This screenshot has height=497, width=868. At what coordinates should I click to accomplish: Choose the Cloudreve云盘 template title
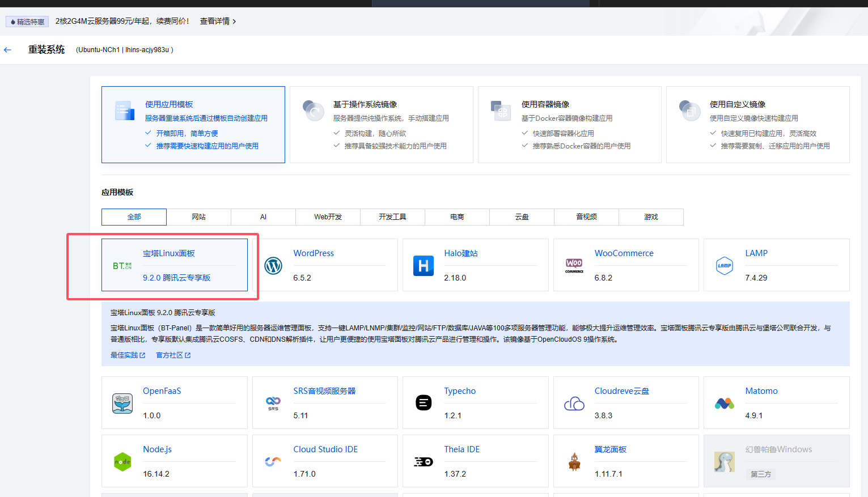(x=622, y=391)
